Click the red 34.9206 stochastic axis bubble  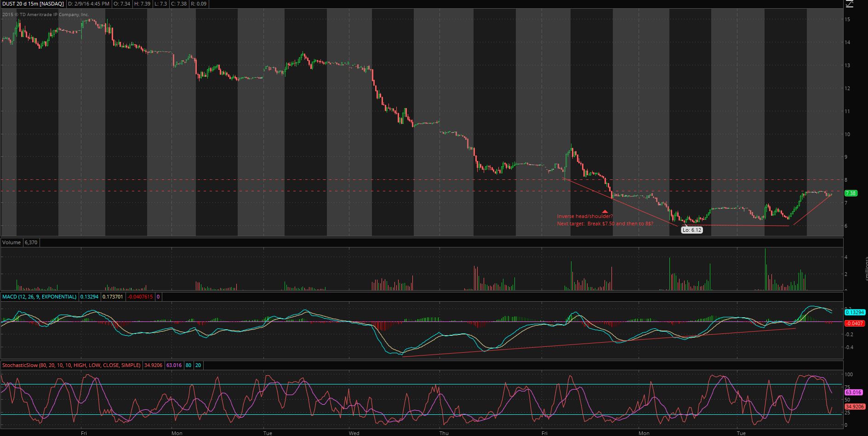(x=855, y=407)
